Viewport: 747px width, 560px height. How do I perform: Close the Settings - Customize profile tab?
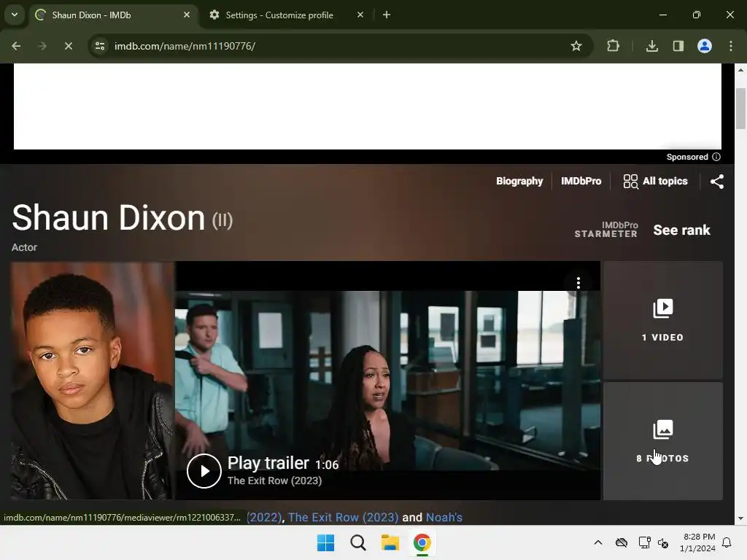[360, 15]
